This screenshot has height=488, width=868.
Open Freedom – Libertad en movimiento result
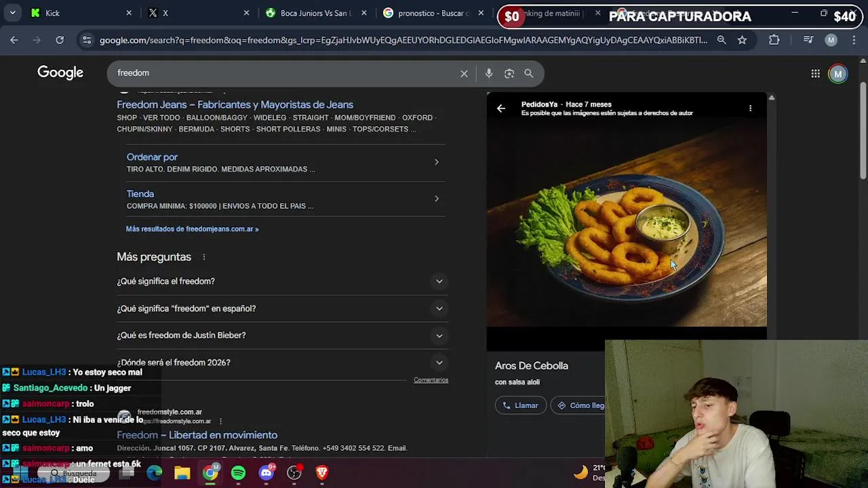tap(197, 435)
